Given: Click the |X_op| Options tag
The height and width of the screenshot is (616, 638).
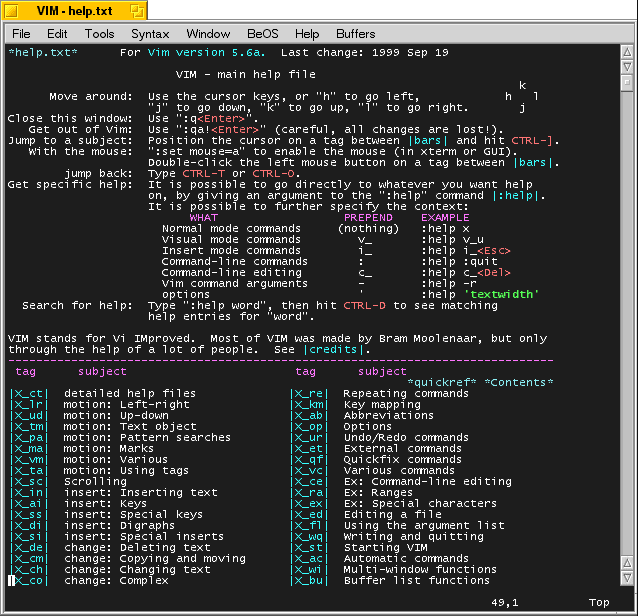Looking at the screenshot, I should pos(309,426).
